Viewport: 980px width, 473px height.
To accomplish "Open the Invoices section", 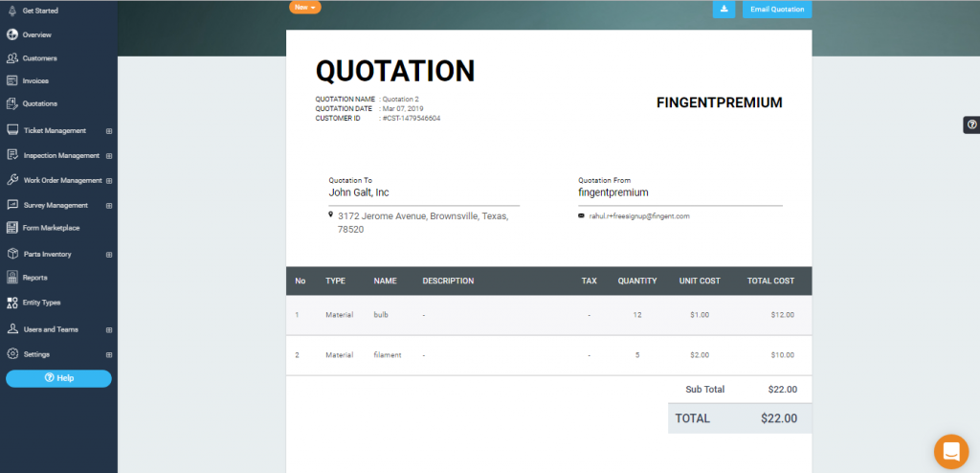I will (35, 80).
